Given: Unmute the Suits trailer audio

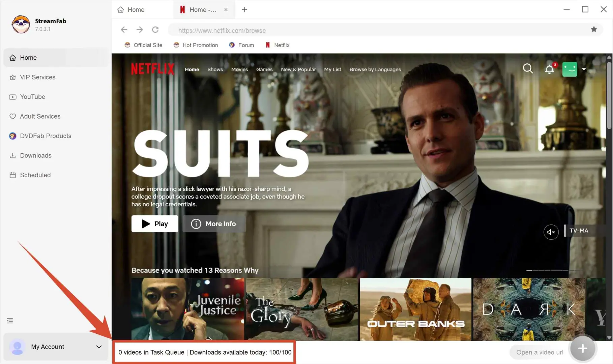Looking at the screenshot, I should 551,232.
